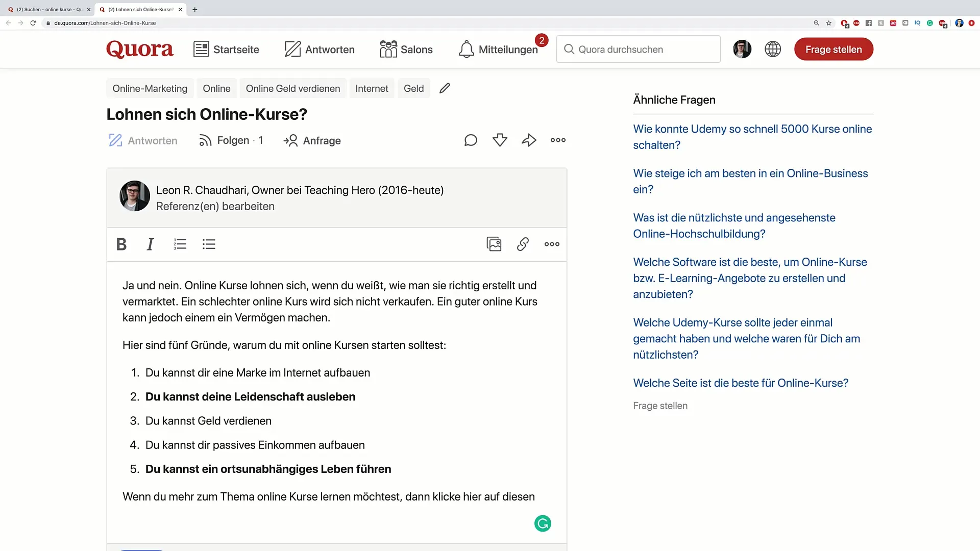Open the profile avatar menu in header

[x=742, y=49]
